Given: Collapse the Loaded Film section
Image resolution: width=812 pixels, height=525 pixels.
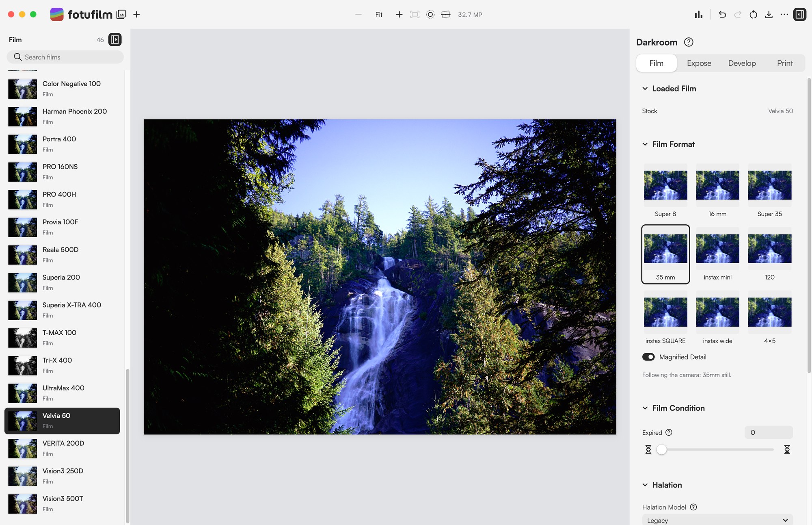Looking at the screenshot, I should coord(645,89).
